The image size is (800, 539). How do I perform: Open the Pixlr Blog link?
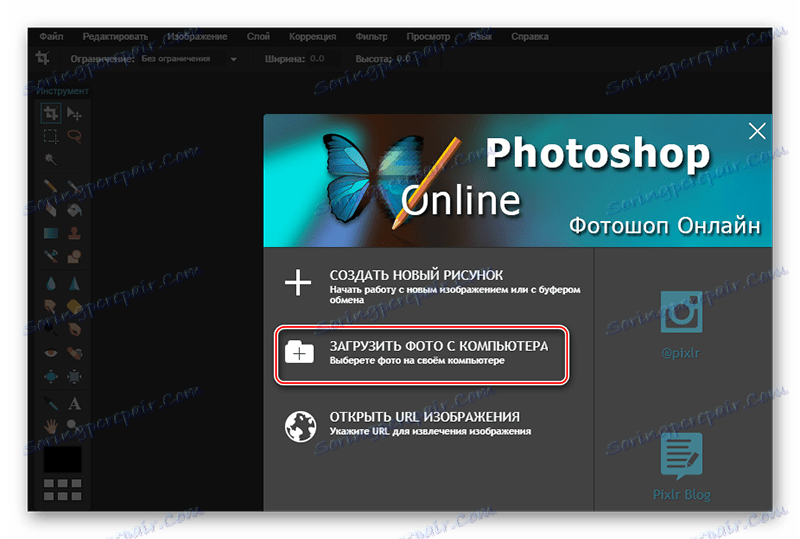pyautogui.click(x=682, y=467)
